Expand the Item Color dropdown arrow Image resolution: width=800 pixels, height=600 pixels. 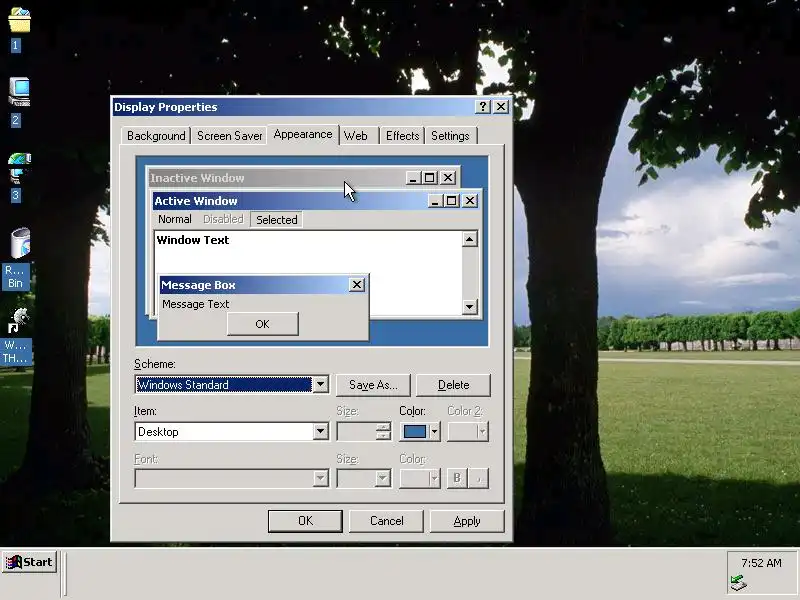click(434, 432)
